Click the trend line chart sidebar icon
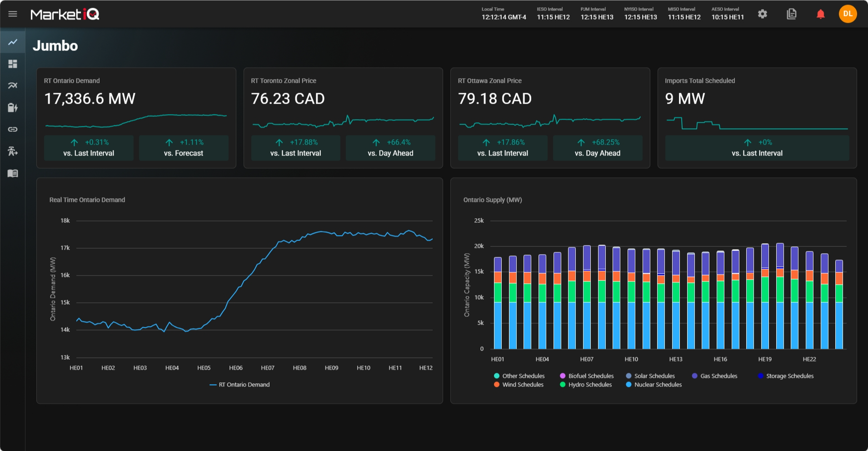Screen dimensions: 868x451 [13, 42]
